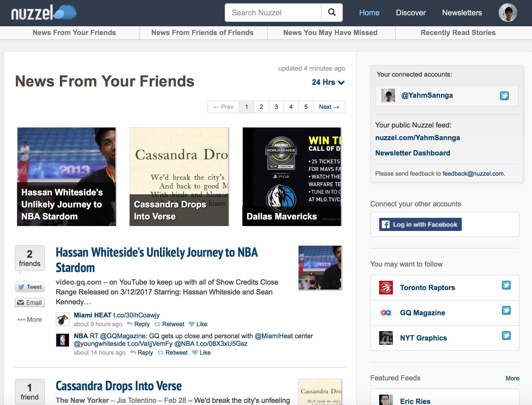Reply to the NBA tweet
532x405 pixels.
tap(142, 353)
